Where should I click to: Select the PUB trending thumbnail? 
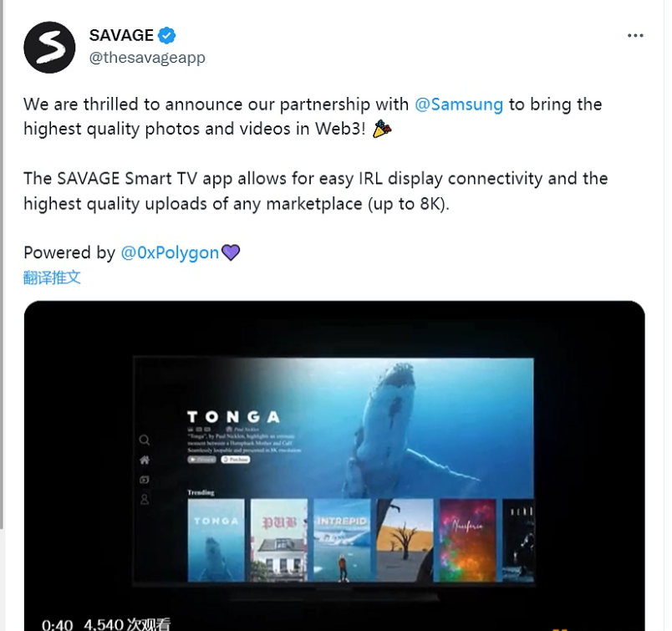[279, 540]
